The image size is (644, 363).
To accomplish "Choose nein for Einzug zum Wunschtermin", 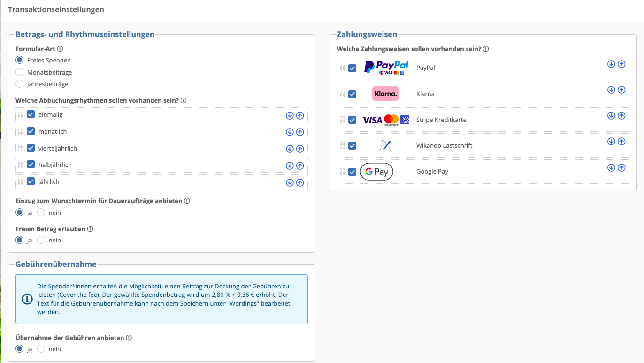I will (x=41, y=212).
